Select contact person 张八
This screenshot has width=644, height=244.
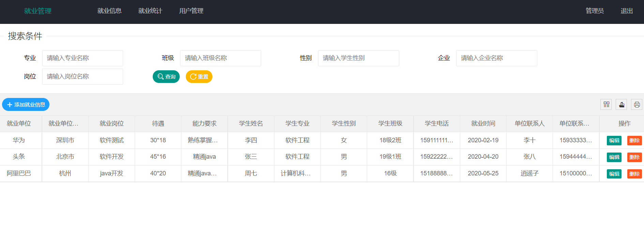point(529,157)
